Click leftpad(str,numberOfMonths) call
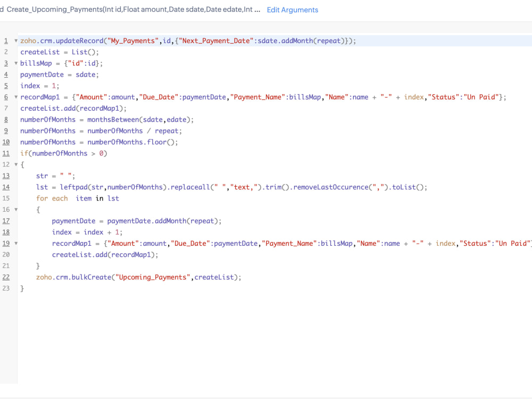 [x=113, y=187]
